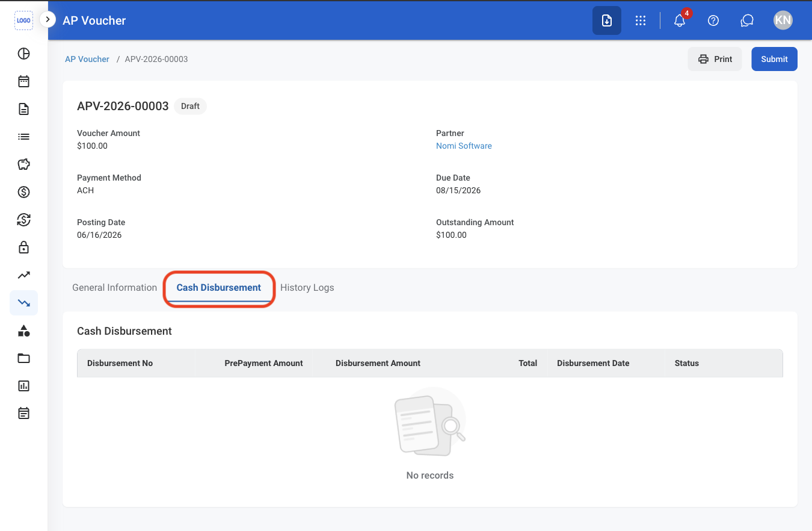
Task: Open the chat bubbles icon in header
Action: [747, 20]
